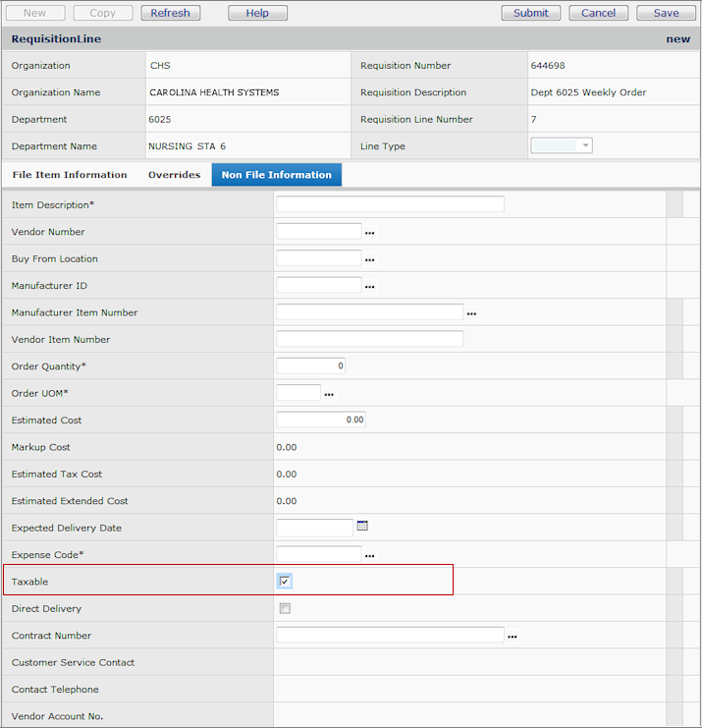Switch to the File Item Information tab

[70, 175]
